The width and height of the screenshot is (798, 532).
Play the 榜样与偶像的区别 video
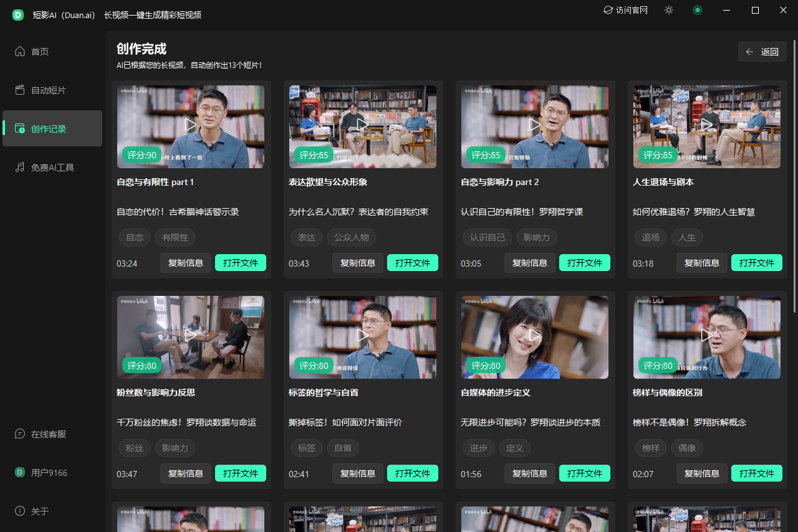[707, 335]
